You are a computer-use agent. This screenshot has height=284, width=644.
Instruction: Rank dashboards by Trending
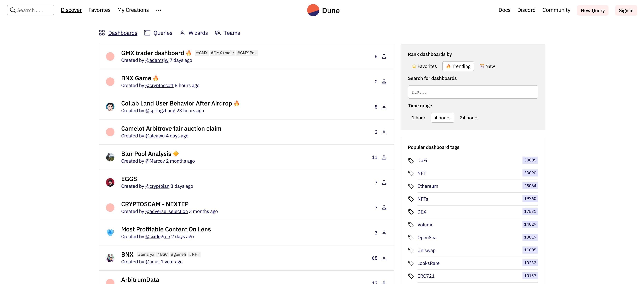[458, 66]
